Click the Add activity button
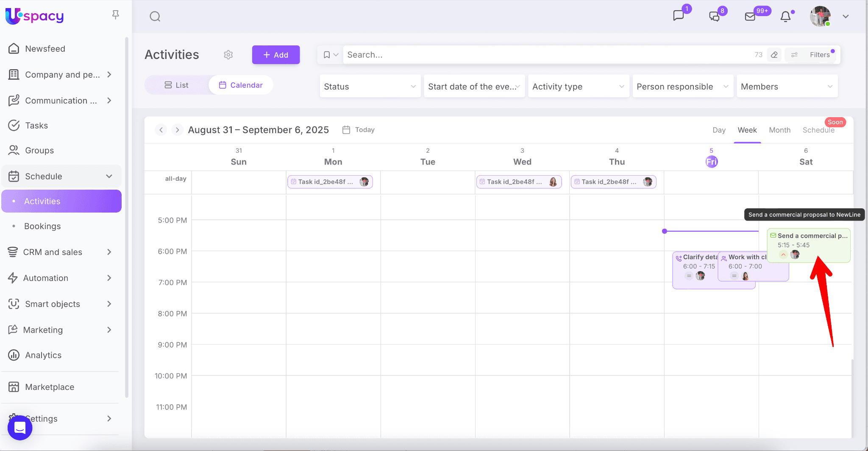 tap(276, 55)
